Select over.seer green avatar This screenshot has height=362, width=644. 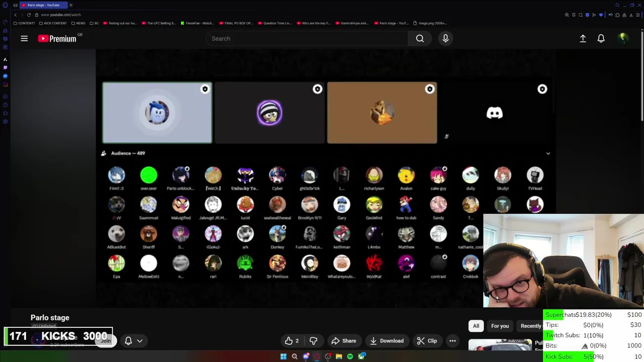coord(148,175)
